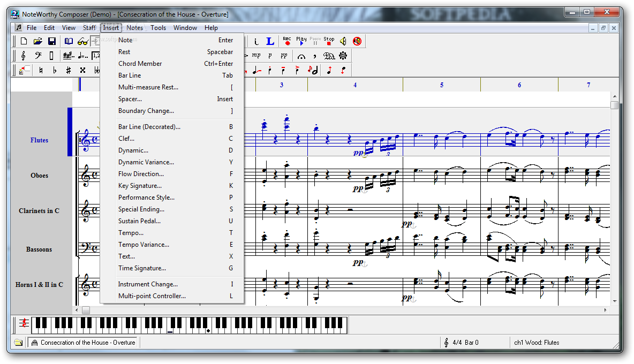Insert a bass clef from the toolbar
Screen dimensions: 634x364
point(38,56)
